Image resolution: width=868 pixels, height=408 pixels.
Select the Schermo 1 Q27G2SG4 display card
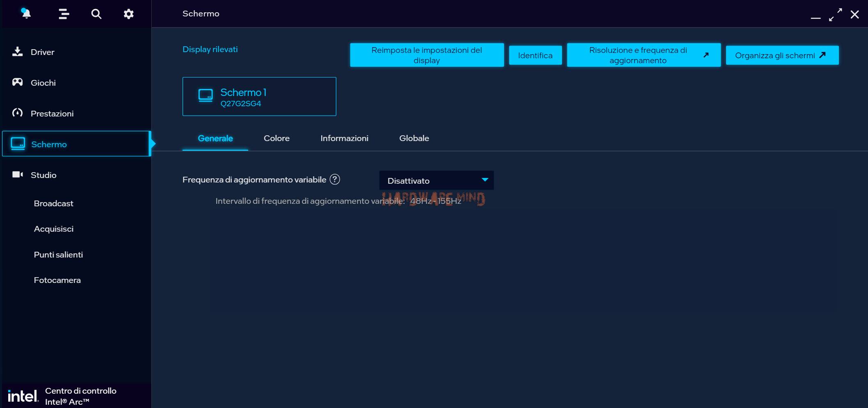pos(259,96)
